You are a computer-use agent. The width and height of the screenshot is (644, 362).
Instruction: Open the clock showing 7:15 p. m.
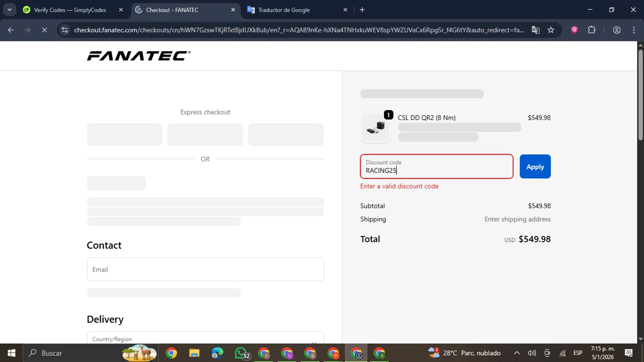[603, 353]
